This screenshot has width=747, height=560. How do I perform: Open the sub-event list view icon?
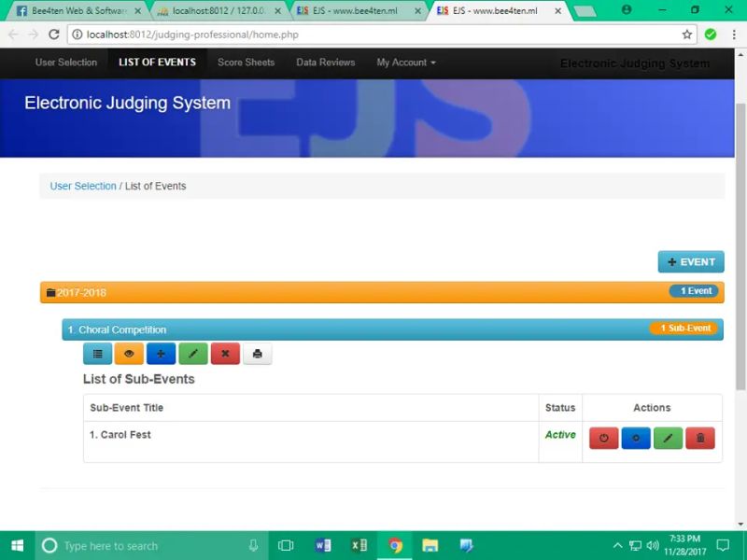click(97, 354)
